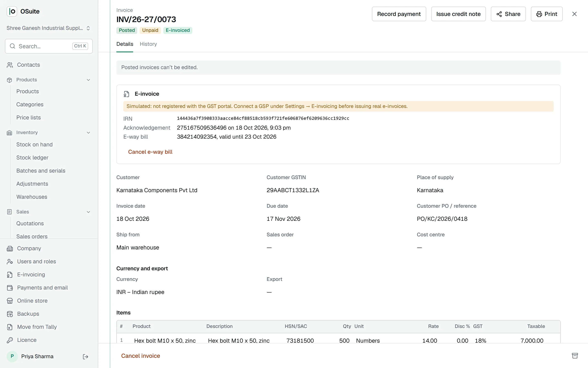The height and width of the screenshot is (368, 588).
Task: Click the sign-out icon beside Priya Sharma
Action: [86, 357]
